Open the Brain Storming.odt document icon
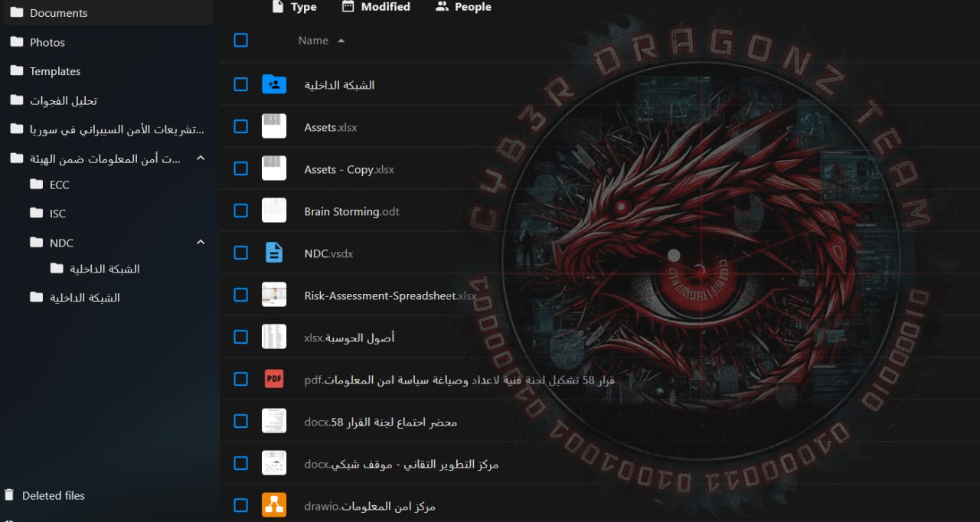Viewport: 980px width, 522px height. pyautogui.click(x=274, y=210)
